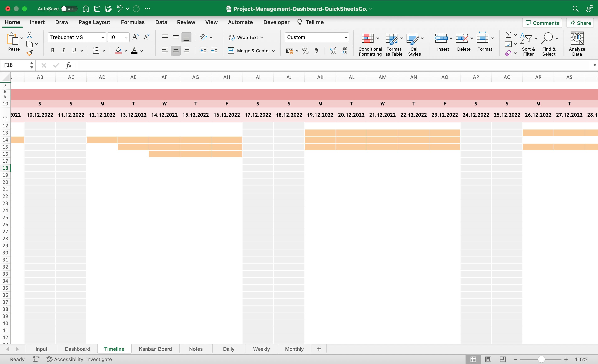Toggle bold formatting
This screenshot has height=364, width=598.
click(52, 50)
